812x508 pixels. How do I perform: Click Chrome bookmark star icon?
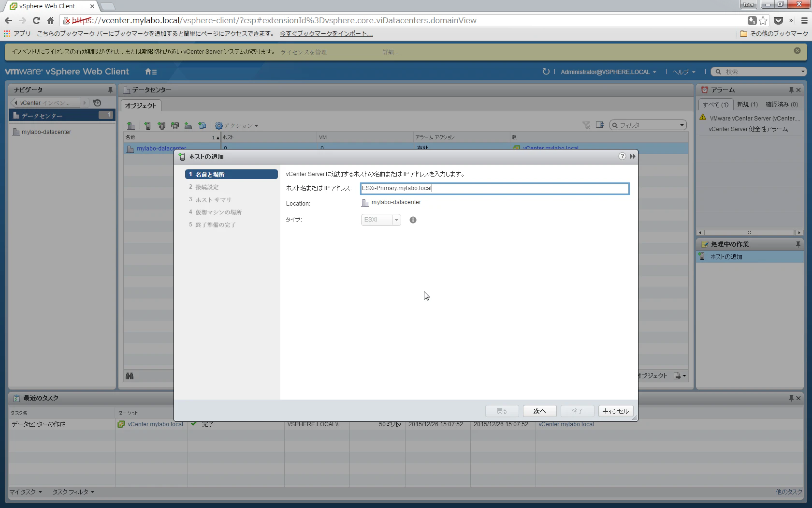[x=763, y=20]
